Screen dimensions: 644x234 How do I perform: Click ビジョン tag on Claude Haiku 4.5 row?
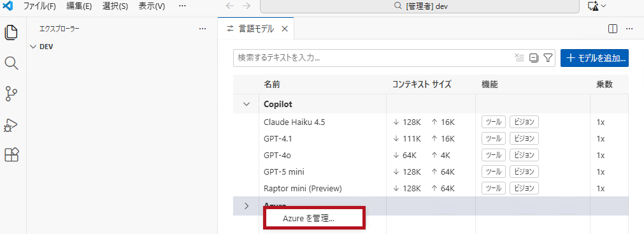click(x=524, y=122)
